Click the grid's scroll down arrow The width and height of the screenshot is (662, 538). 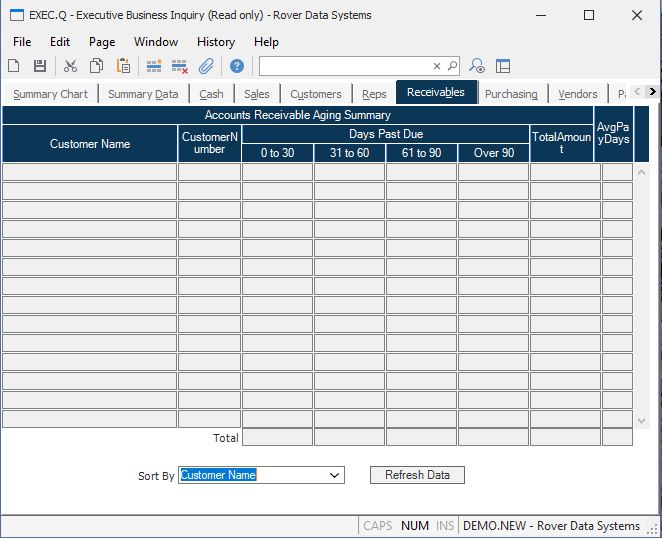pos(642,421)
